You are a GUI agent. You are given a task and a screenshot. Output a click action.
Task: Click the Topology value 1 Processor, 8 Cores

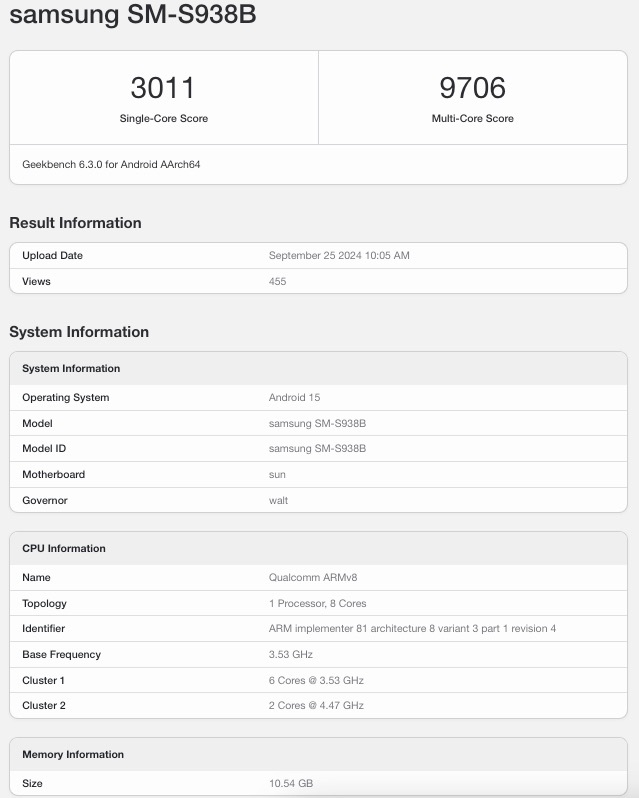tap(317, 604)
